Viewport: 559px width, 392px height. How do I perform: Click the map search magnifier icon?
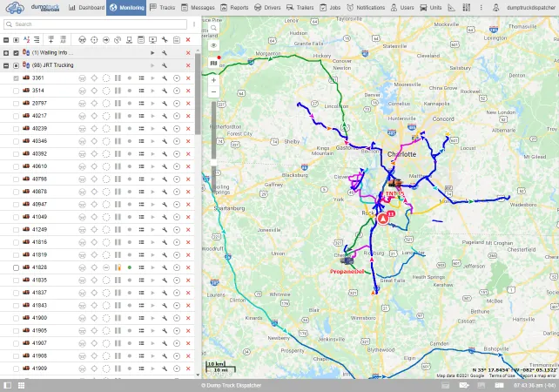[213, 28]
